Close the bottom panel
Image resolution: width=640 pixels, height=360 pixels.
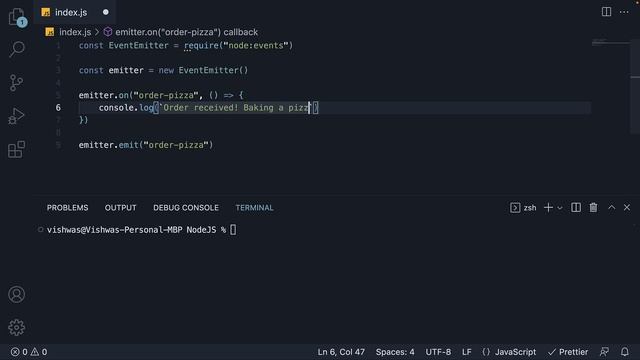[x=627, y=207]
